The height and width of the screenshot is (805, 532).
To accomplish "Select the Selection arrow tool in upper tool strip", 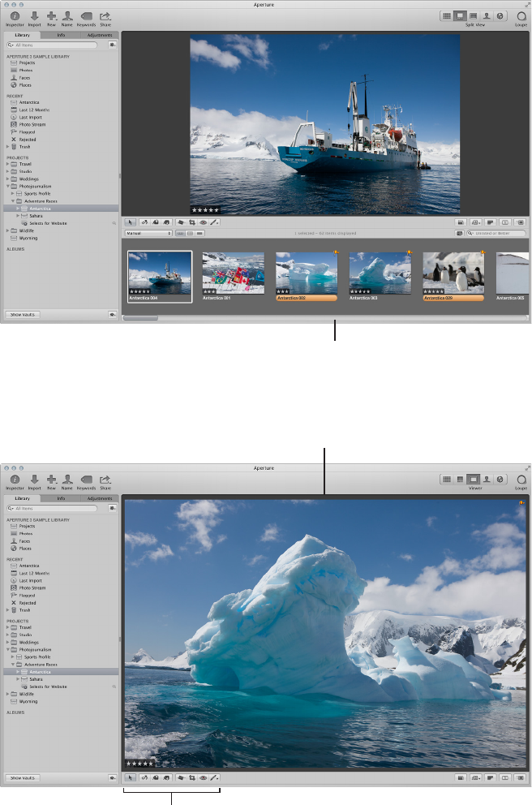I will click(x=131, y=222).
